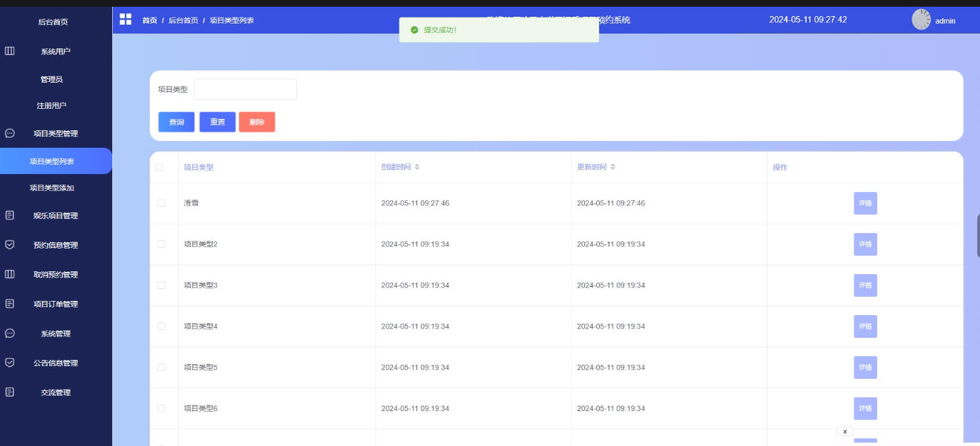Click the 预约信息管理 shield icon
Image resolution: width=980 pixels, height=446 pixels.
click(9, 245)
